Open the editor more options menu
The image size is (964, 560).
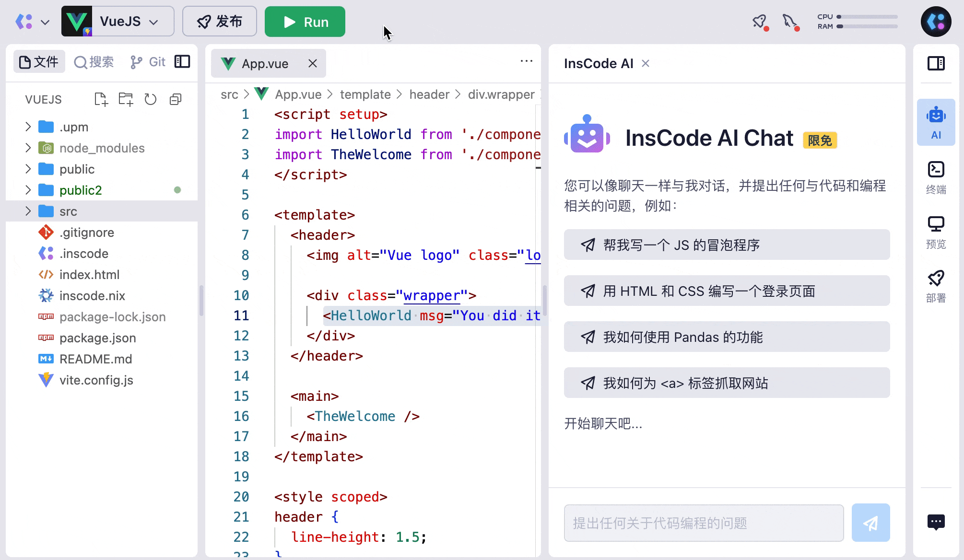coord(527,61)
